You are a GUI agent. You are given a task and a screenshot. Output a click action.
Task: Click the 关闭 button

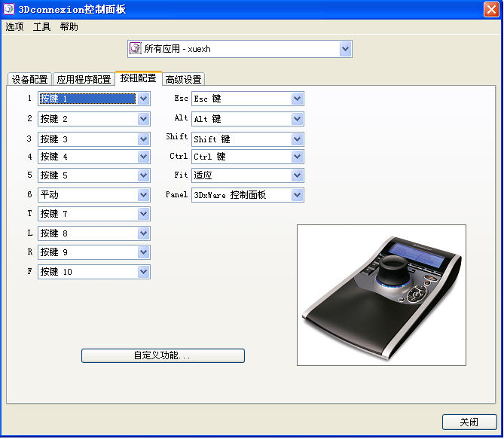pos(469,422)
